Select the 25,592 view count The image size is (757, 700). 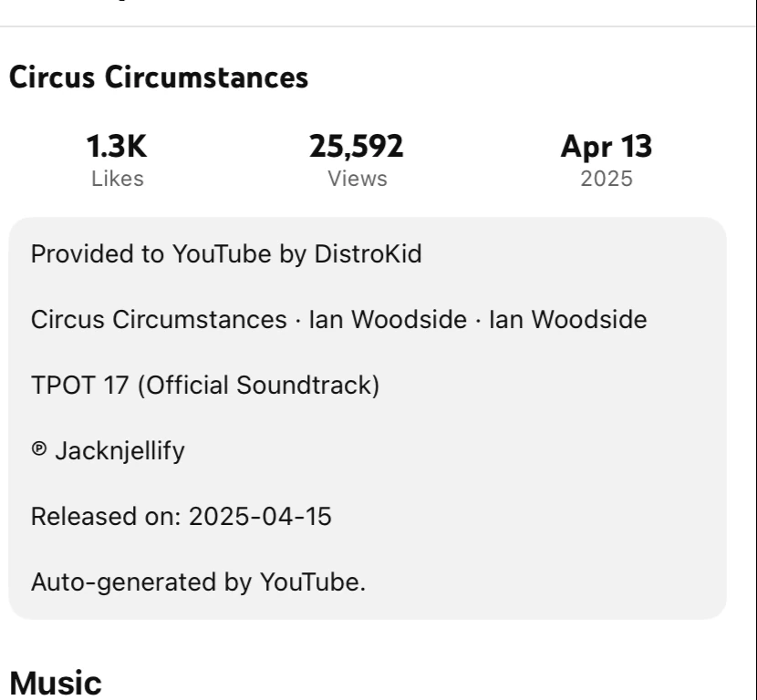(357, 147)
